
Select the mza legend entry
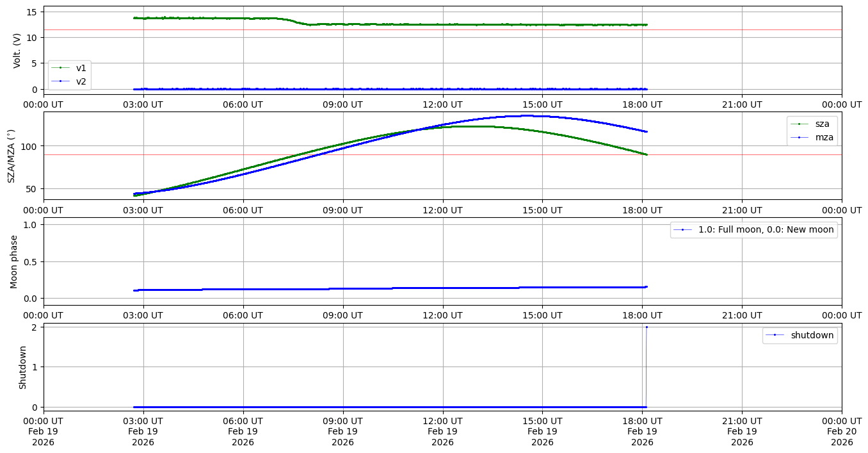click(x=822, y=136)
